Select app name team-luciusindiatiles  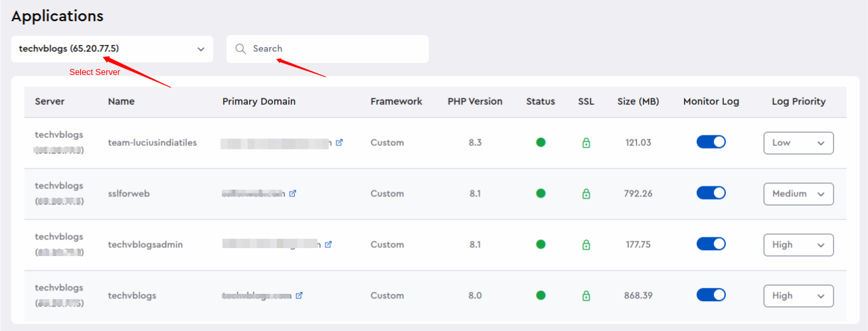coord(153,143)
